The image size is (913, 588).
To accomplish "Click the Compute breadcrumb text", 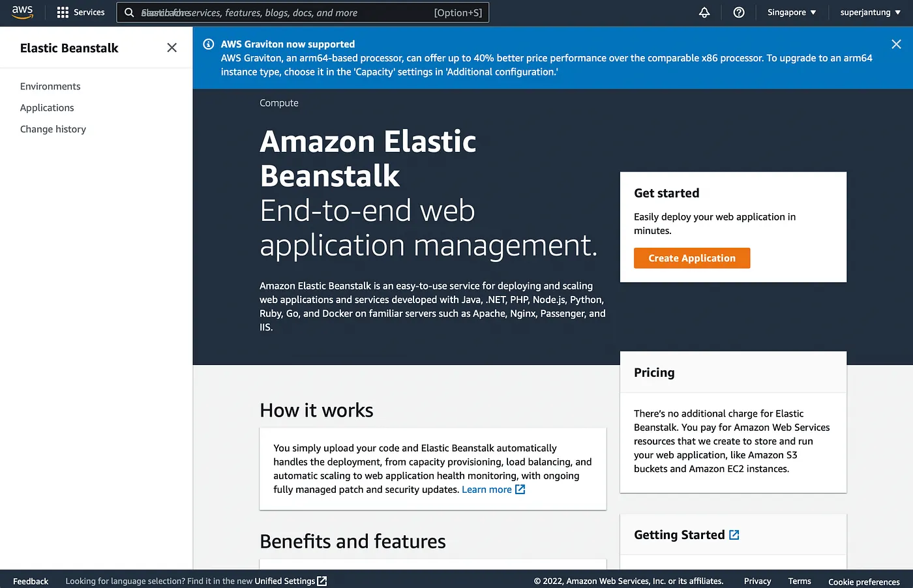I will 279,103.
